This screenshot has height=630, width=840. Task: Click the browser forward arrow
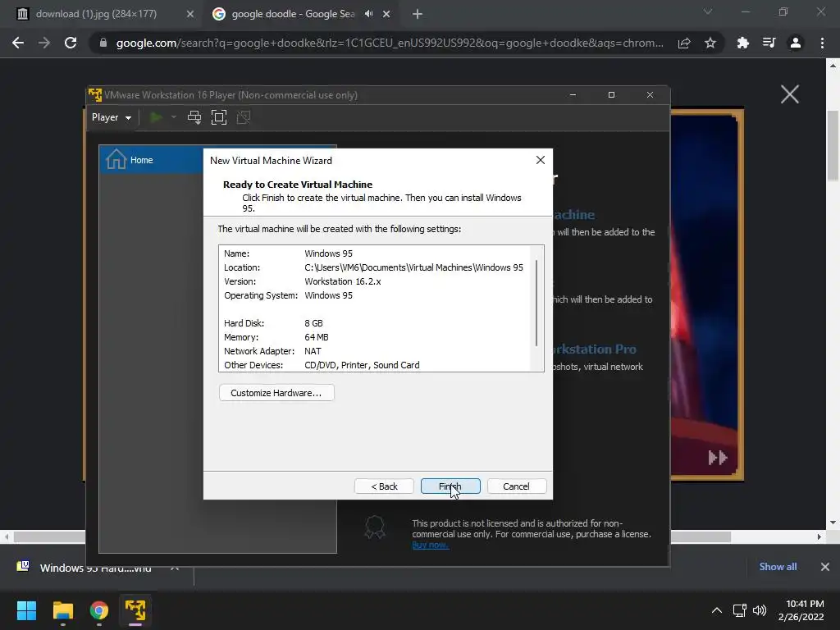coord(44,43)
